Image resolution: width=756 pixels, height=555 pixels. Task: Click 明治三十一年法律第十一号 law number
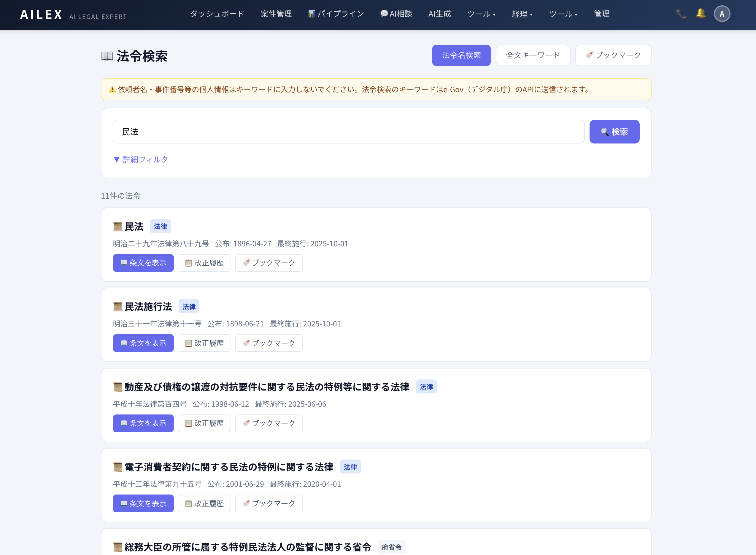point(157,324)
